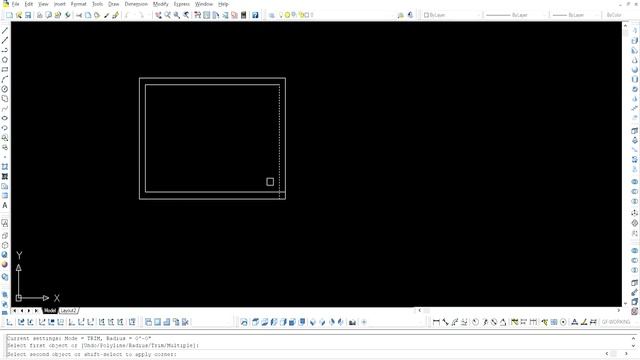Click the Save icon in toolbar
Screen dimensions: 640x360
(x=28, y=15)
